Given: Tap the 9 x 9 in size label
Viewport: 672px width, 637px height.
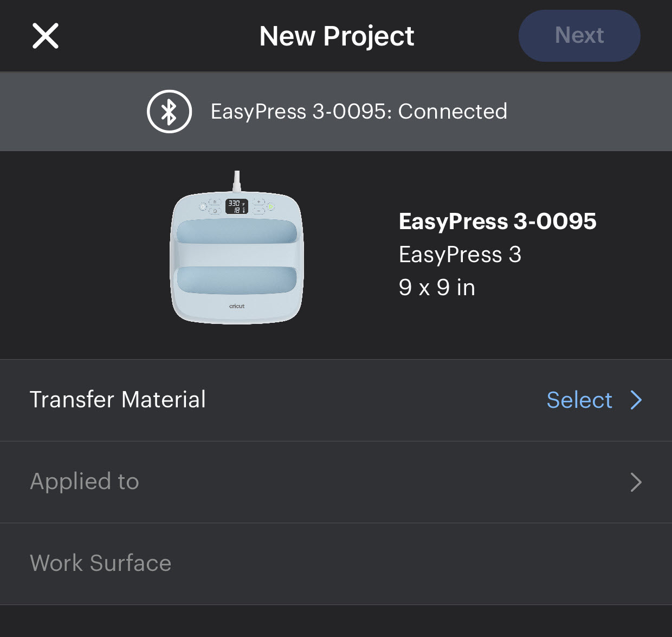Looking at the screenshot, I should [x=437, y=288].
